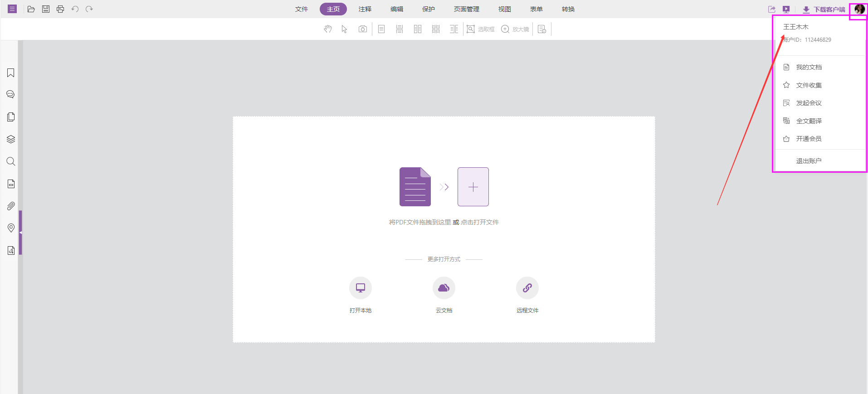Open the 注释 tab

[x=365, y=9]
